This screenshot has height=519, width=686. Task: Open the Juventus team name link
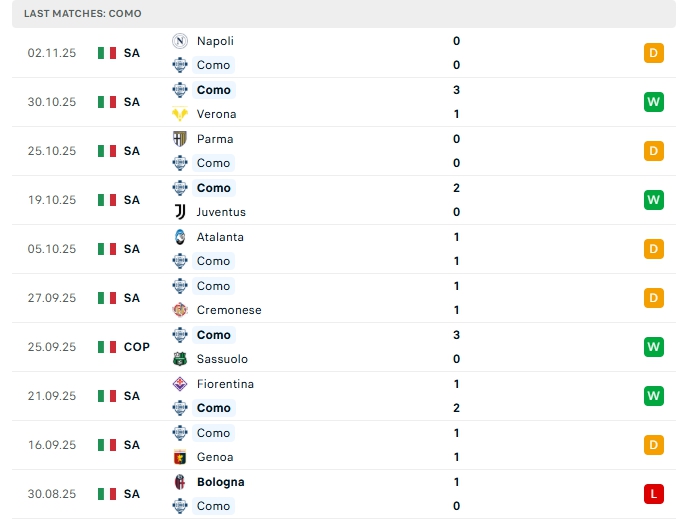click(x=221, y=212)
